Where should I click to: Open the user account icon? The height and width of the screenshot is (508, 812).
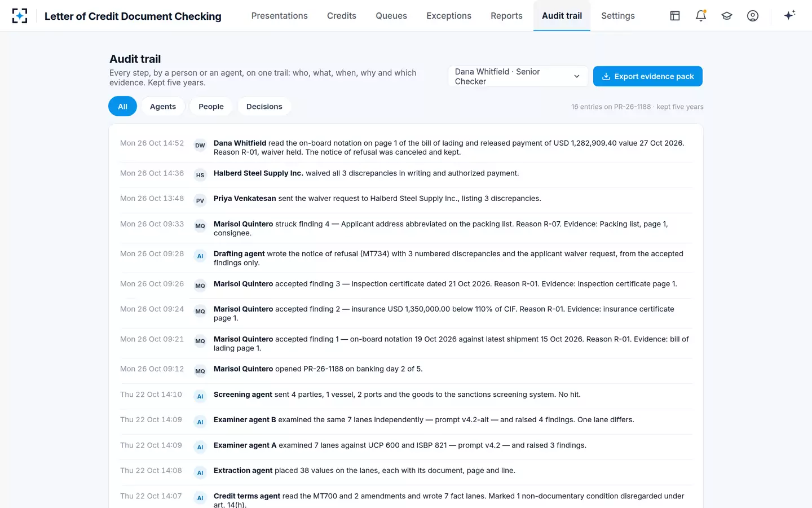753,16
